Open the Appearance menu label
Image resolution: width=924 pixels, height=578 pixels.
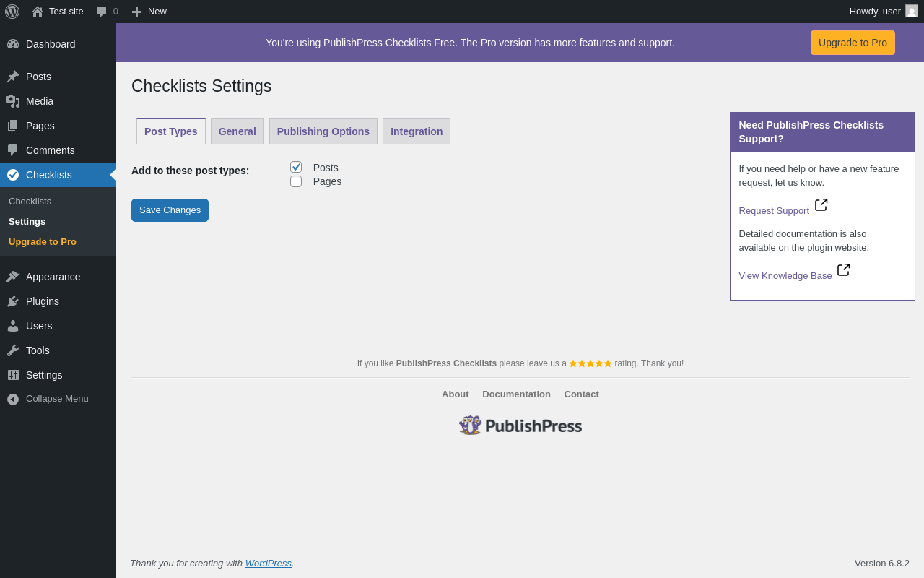coord(53,277)
